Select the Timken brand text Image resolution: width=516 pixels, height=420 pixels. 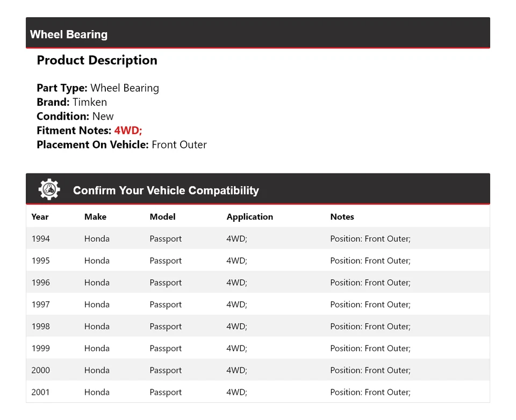(x=90, y=102)
